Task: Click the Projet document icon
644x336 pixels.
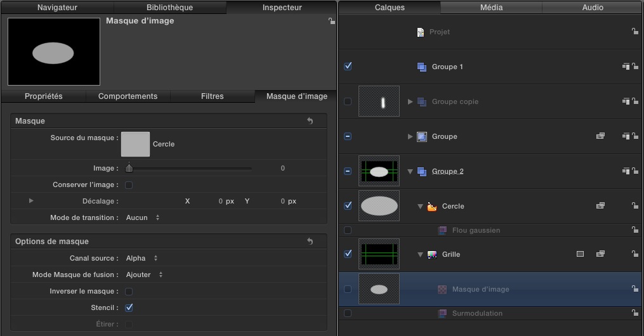Action: [x=421, y=32]
